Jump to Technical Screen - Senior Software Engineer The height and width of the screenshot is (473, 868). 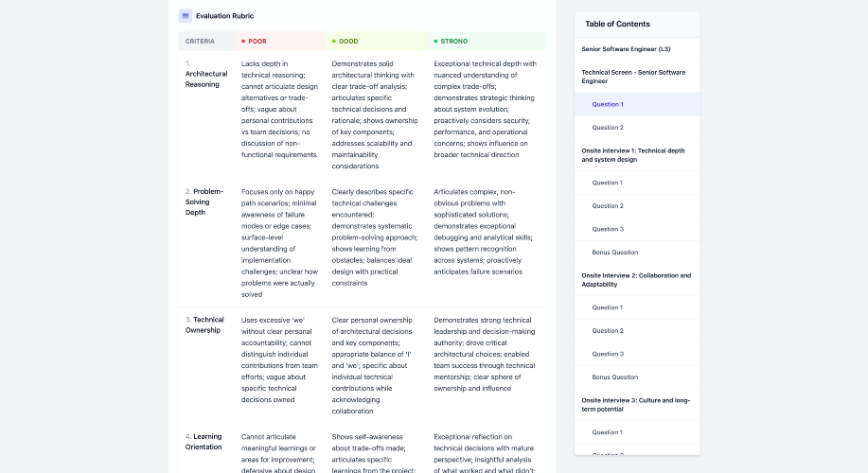point(633,77)
